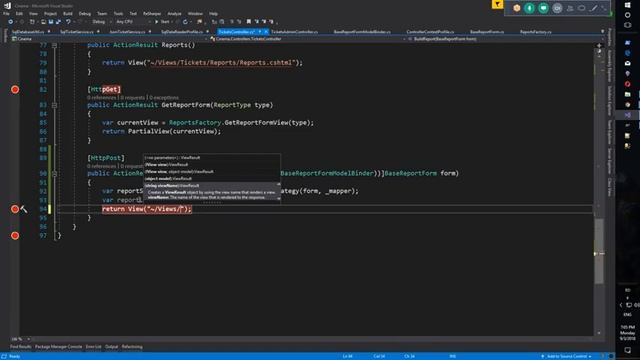640x360 pixels.
Task: Click the pen annotation icon in the meeting toolbar
Action: pos(594,8)
